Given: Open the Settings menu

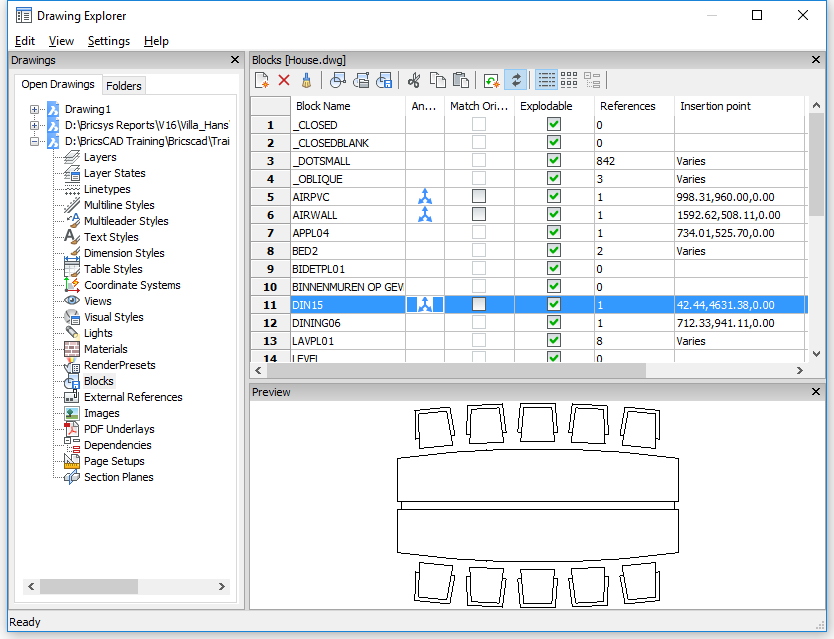Looking at the screenshot, I should [108, 41].
